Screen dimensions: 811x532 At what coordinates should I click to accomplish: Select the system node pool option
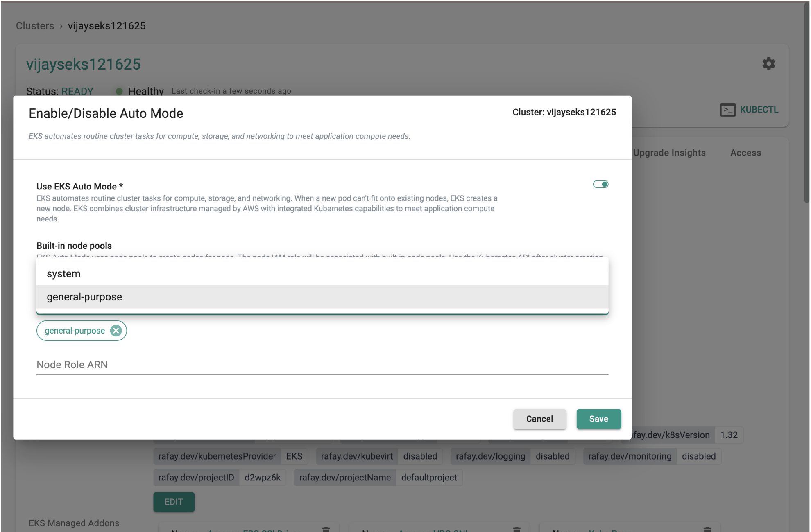63,274
